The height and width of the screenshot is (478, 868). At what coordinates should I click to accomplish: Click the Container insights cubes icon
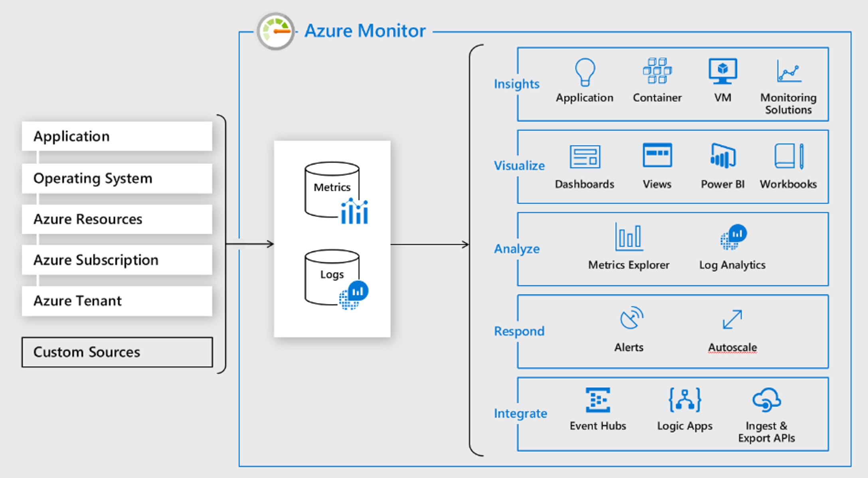pyautogui.click(x=657, y=71)
